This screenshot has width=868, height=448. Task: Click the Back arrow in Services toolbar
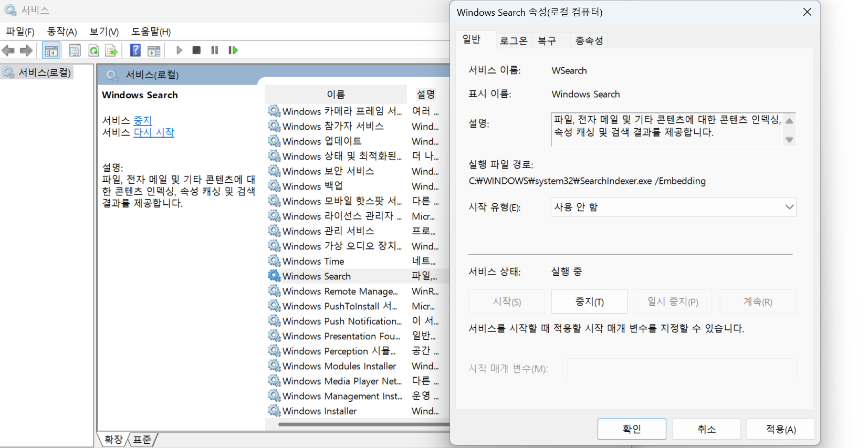pos(8,50)
